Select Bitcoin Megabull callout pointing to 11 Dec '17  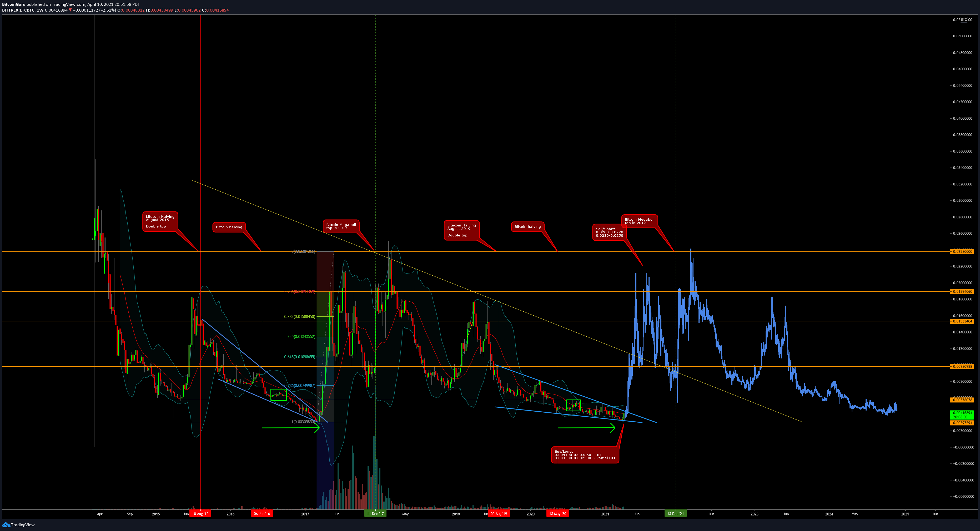341,226
